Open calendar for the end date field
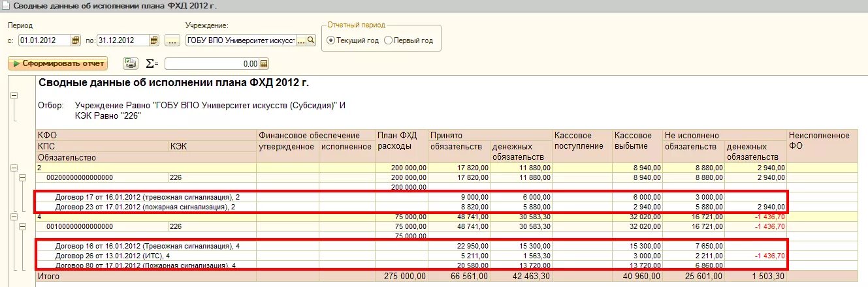This screenshot has height=287, width=868. (x=154, y=40)
